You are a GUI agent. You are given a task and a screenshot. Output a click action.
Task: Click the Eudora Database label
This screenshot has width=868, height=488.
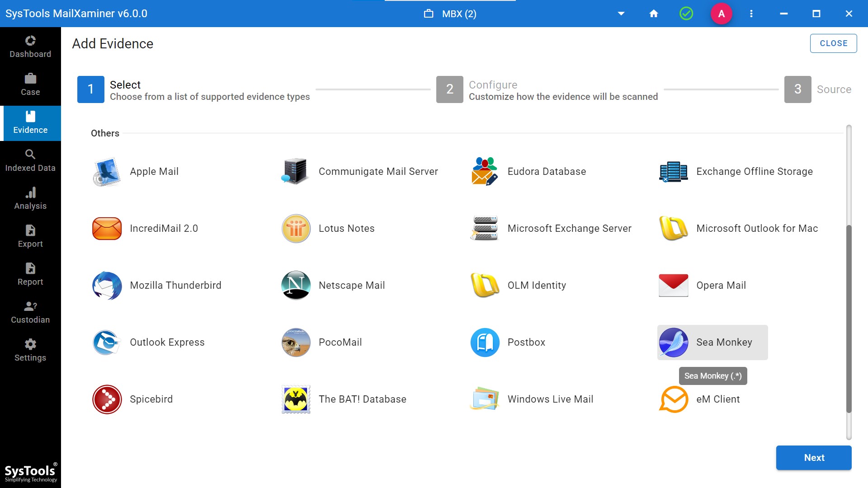547,172
